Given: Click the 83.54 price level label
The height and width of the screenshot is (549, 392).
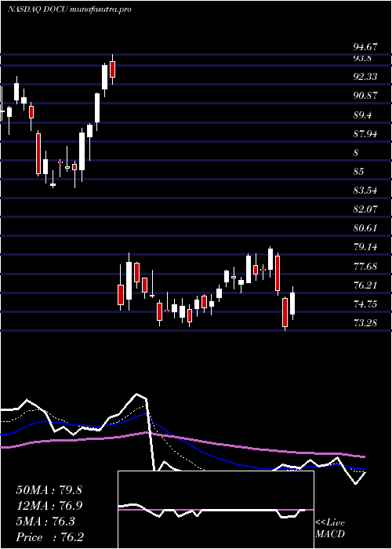Looking at the screenshot, I should tap(365, 191).
